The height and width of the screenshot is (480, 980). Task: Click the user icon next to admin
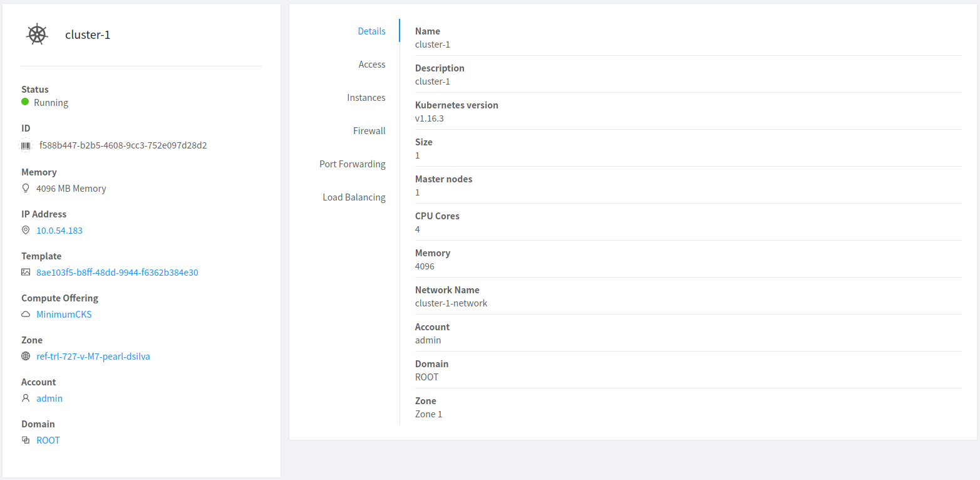click(26, 398)
